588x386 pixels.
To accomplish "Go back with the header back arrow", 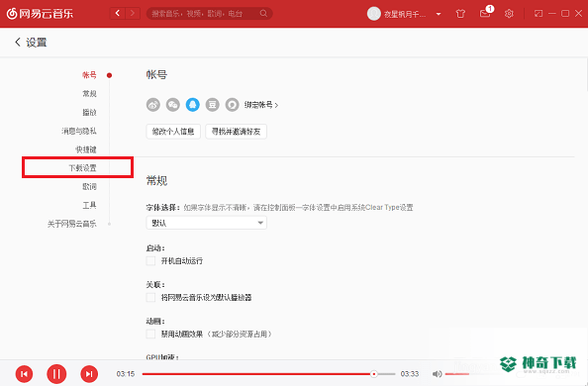I will pyautogui.click(x=118, y=14).
